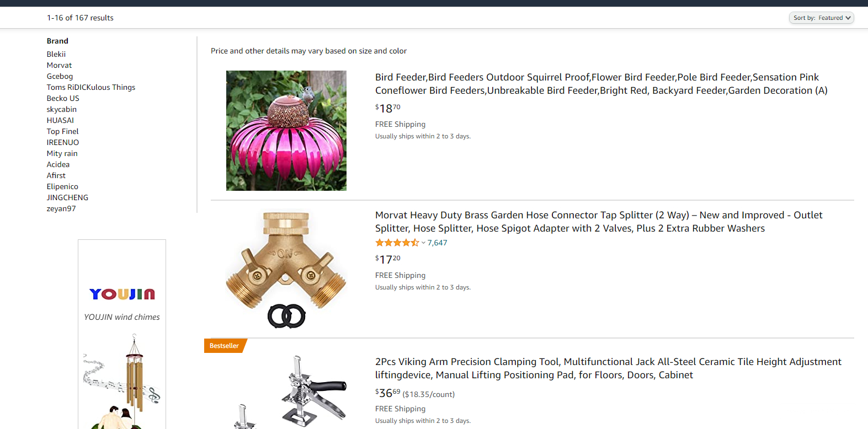Click the star rating of Morvat splitter
Image resolution: width=868 pixels, height=429 pixels.
397,243
